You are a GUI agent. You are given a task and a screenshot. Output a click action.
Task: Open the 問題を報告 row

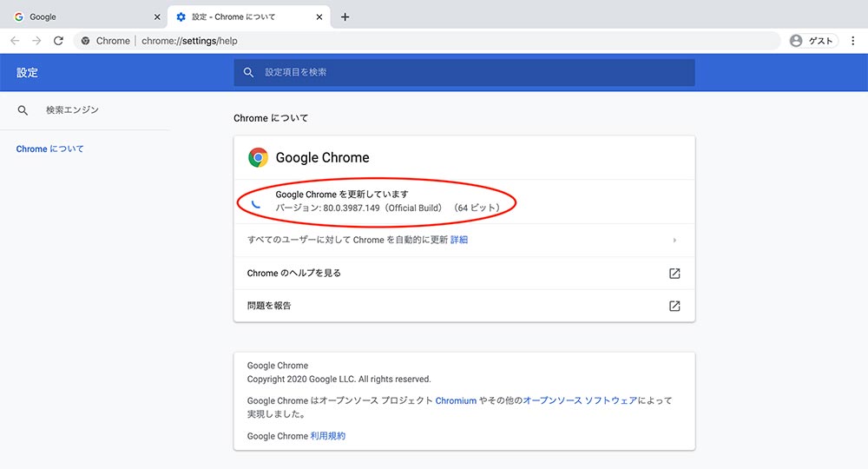point(464,306)
